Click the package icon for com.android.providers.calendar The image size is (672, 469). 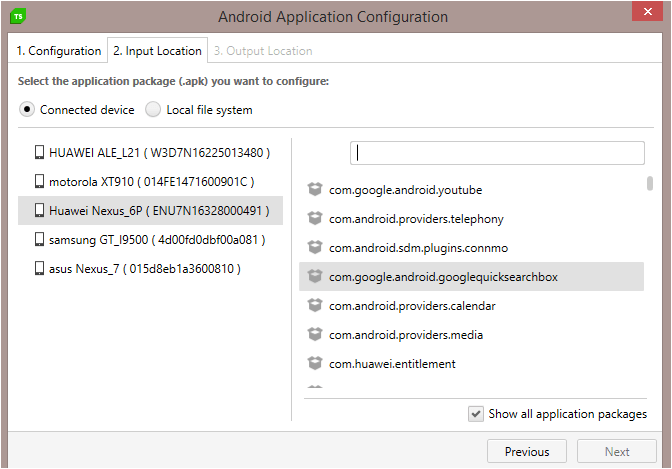[315, 306]
